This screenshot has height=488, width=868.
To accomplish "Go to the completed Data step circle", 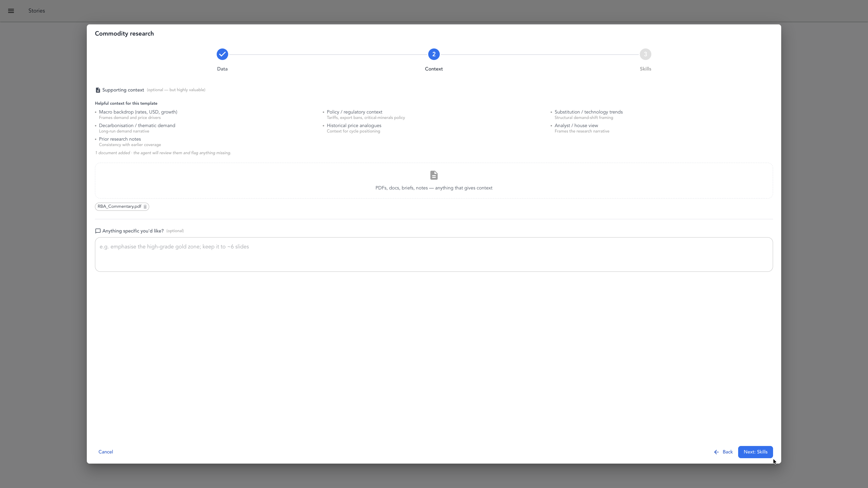I will 222,54.
